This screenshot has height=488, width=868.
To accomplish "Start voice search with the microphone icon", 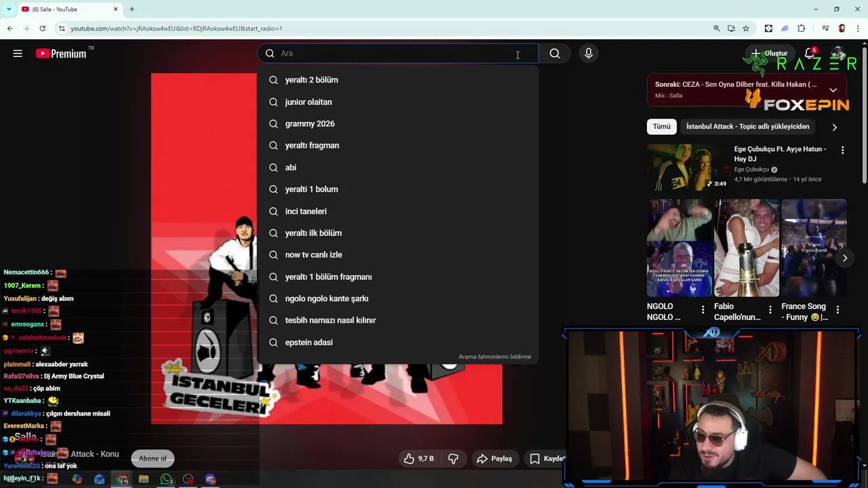I will click(589, 54).
